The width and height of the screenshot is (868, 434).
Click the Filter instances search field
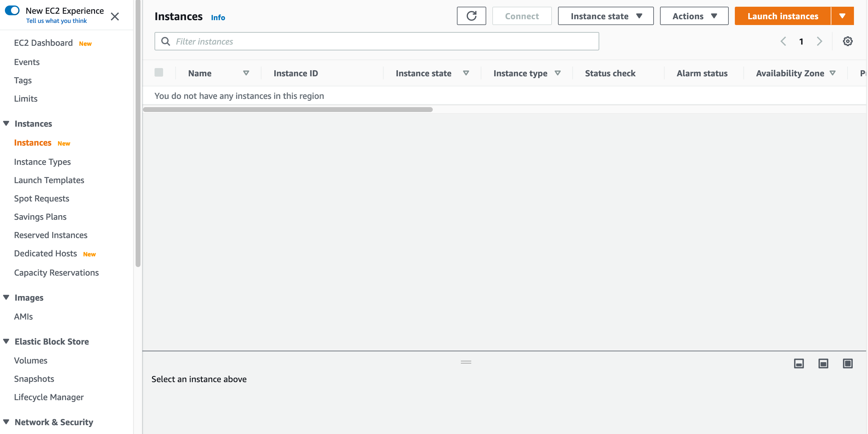(377, 42)
